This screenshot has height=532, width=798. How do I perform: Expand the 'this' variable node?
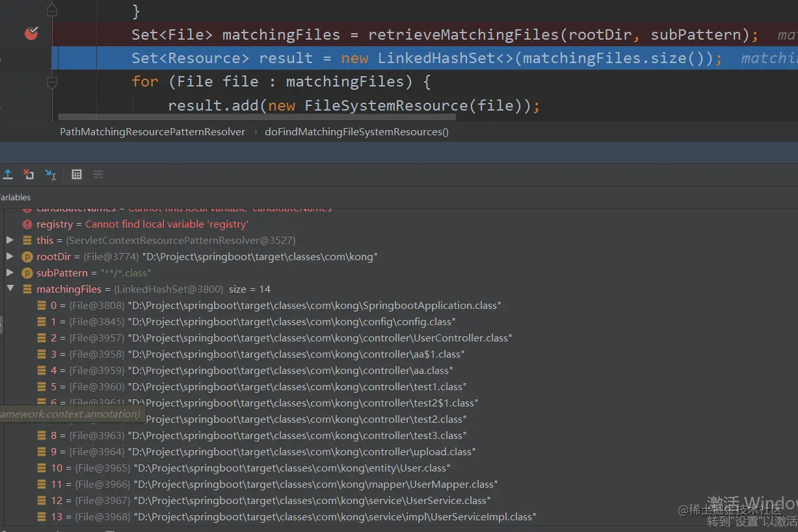click(x=10, y=240)
